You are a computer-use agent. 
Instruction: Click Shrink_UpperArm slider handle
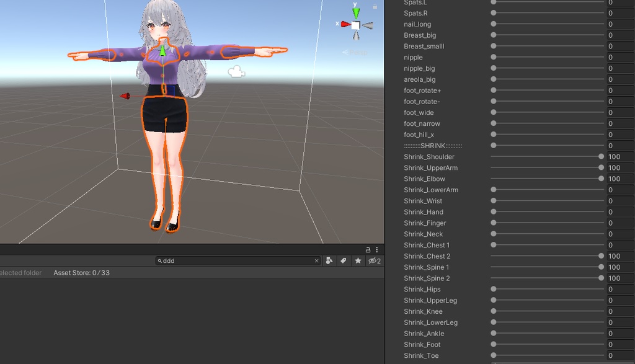(x=601, y=167)
